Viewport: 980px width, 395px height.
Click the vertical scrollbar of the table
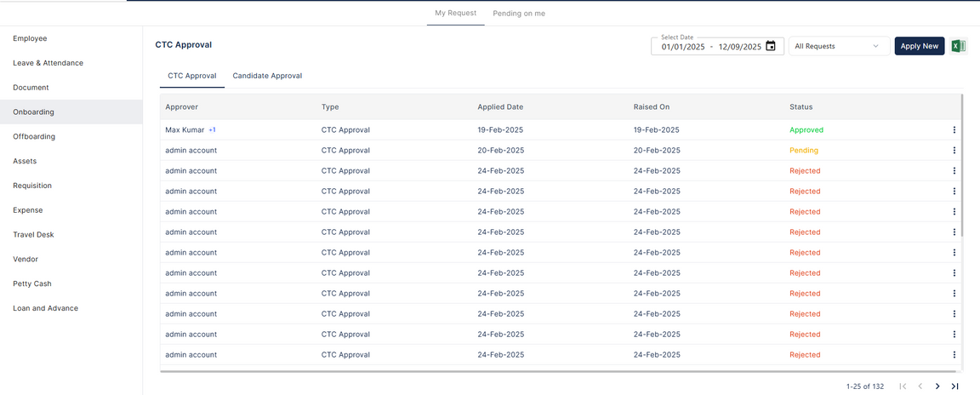click(x=963, y=170)
